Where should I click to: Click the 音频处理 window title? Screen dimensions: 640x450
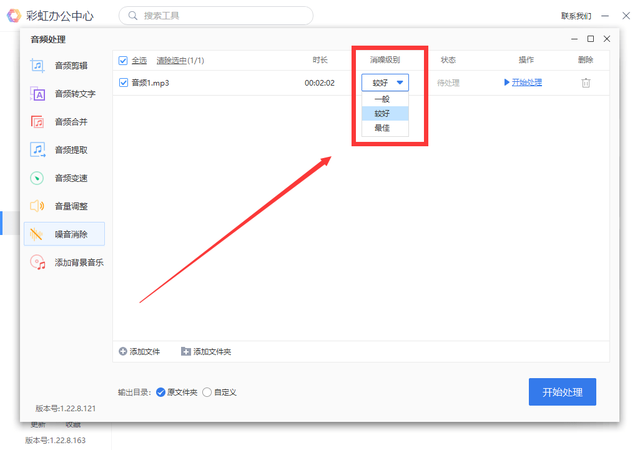tap(48, 39)
